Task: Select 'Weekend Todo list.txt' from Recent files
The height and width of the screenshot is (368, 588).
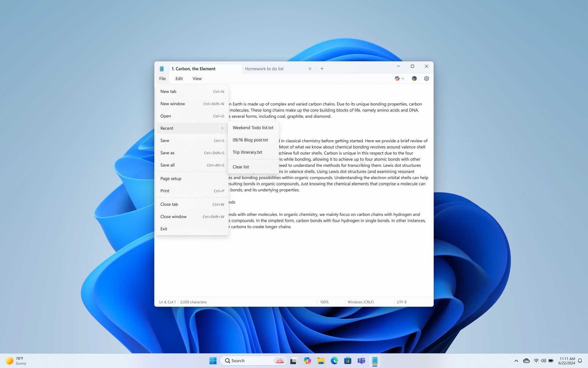Action: click(x=253, y=127)
